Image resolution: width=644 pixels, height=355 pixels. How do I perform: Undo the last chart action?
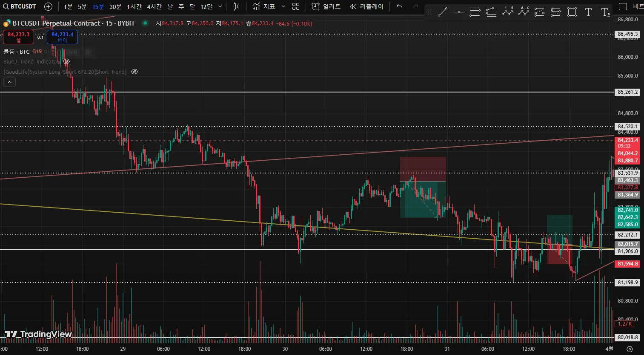coord(399,7)
